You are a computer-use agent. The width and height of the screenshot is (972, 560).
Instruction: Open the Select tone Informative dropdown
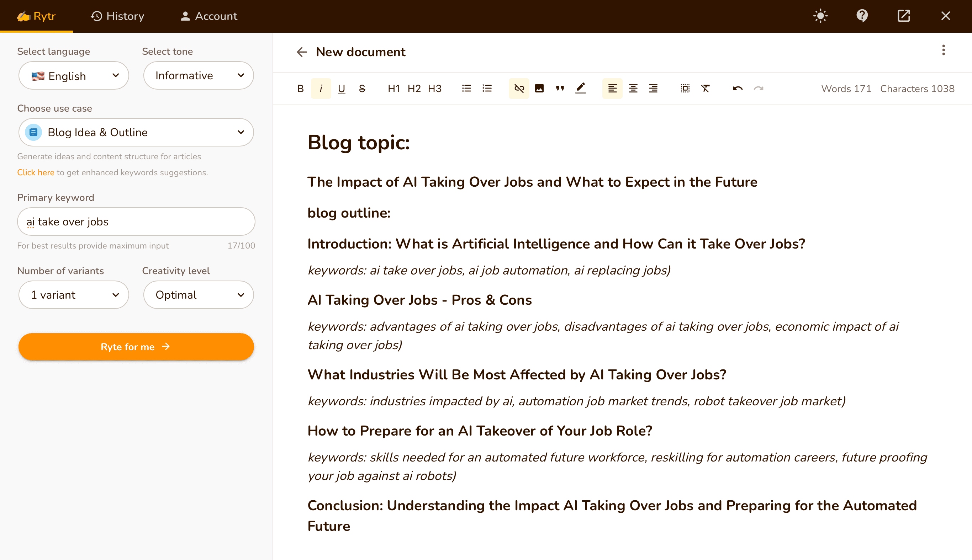(x=199, y=75)
